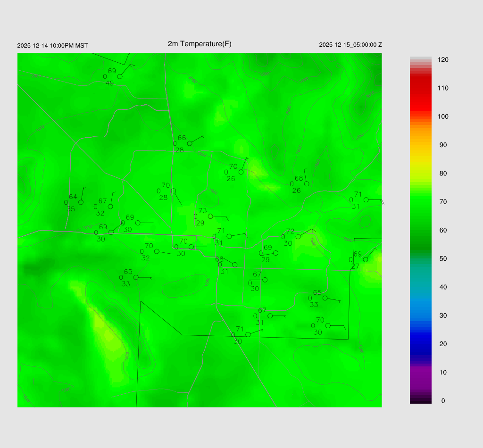The image size is (483, 448).
Task: Click the station circle showing 70 and 26
Action: (241, 172)
